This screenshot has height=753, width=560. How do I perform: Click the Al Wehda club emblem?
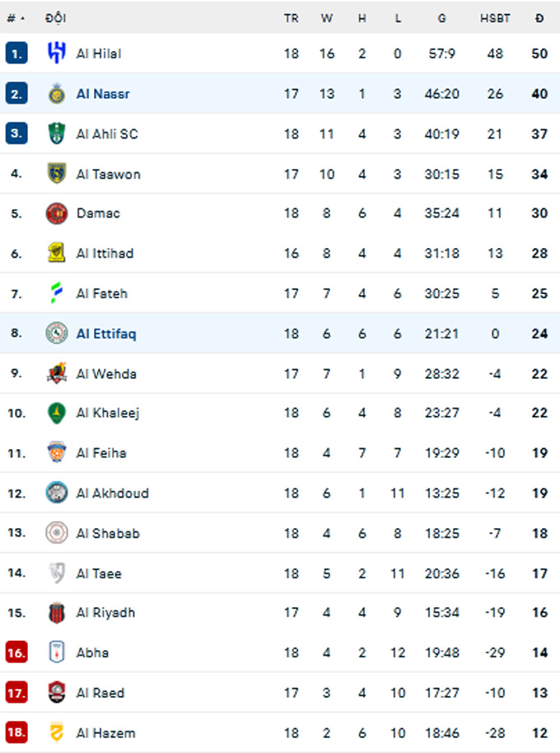[57, 373]
